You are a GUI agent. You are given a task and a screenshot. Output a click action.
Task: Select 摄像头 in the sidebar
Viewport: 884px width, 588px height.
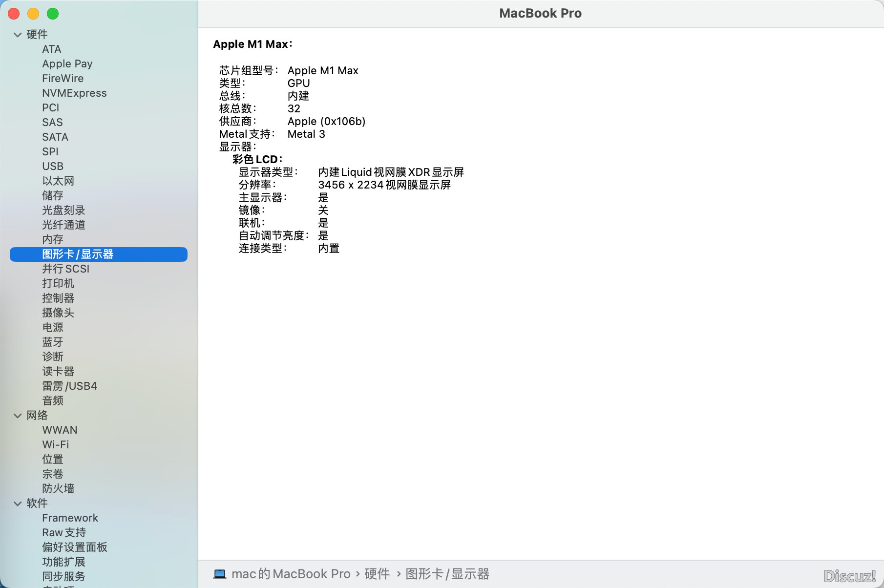58,313
